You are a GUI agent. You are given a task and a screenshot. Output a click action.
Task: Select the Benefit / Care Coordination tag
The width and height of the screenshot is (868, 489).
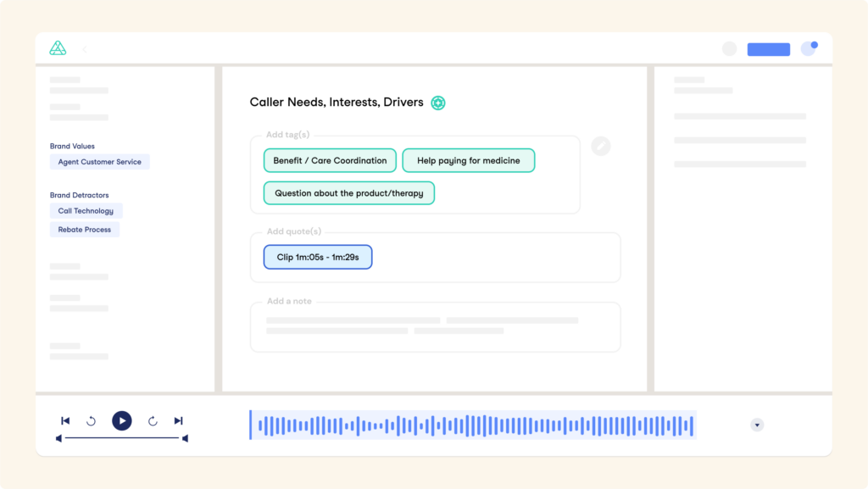pyautogui.click(x=330, y=160)
